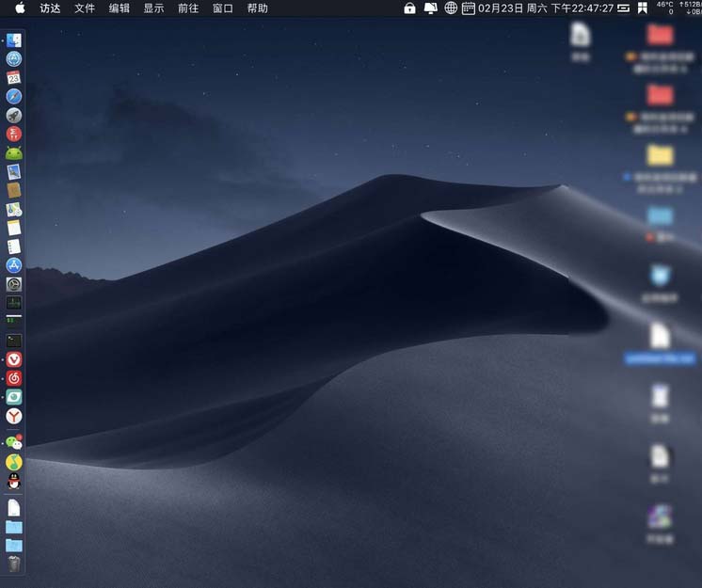Open Launchpad rocket icon
Screen dimensions: 702x588
14,115
